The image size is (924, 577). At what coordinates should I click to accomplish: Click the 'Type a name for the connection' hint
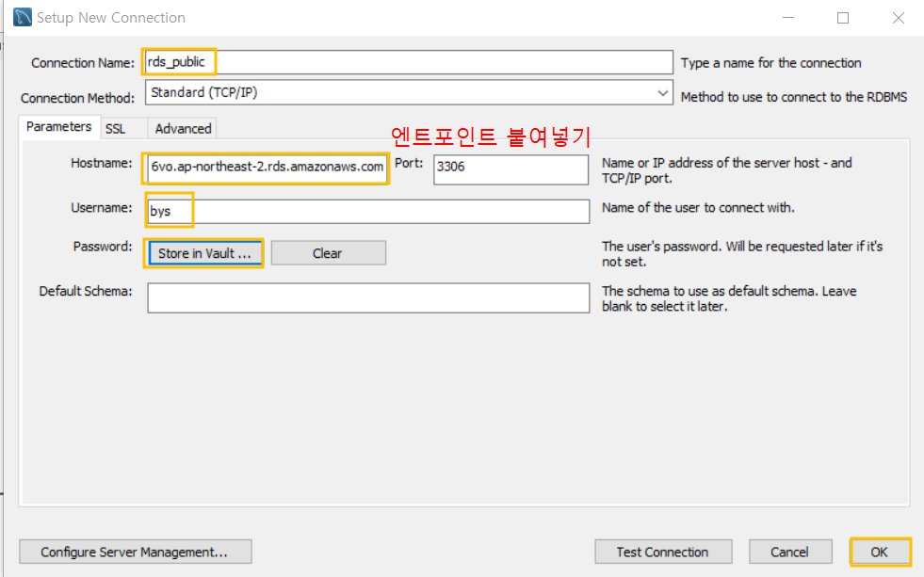(770, 63)
